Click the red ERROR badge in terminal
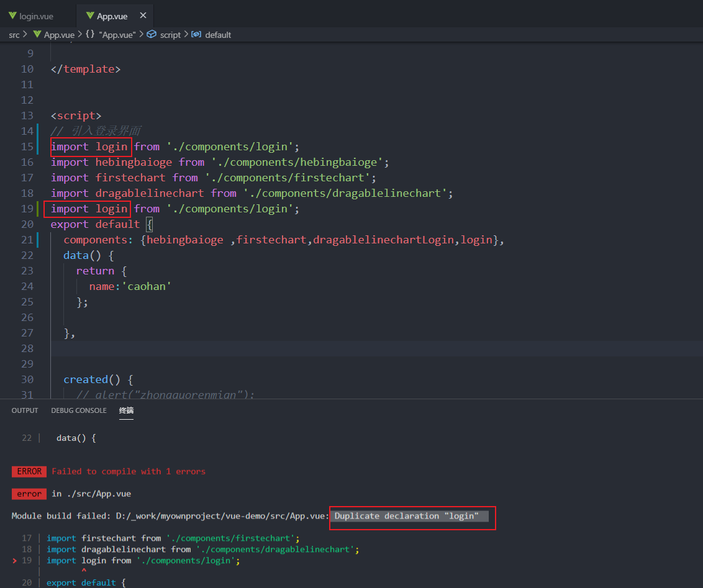This screenshot has height=588, width=703. point(29,471)
